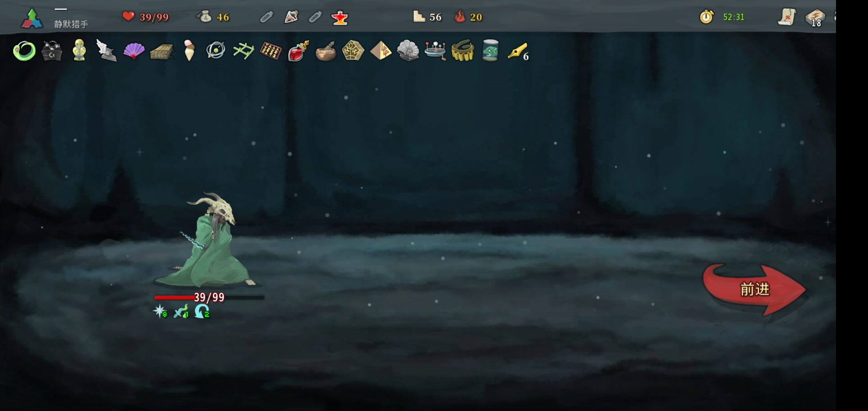
Task: Click the tricolor character emblem icon
Action: (32, 18)
